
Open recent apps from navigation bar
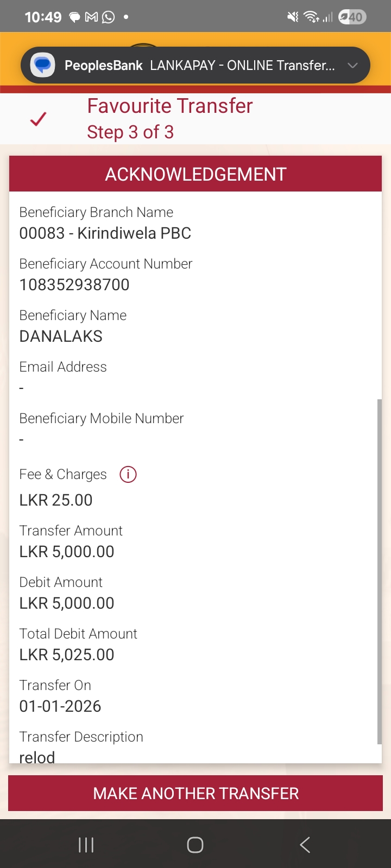[86, 845]
